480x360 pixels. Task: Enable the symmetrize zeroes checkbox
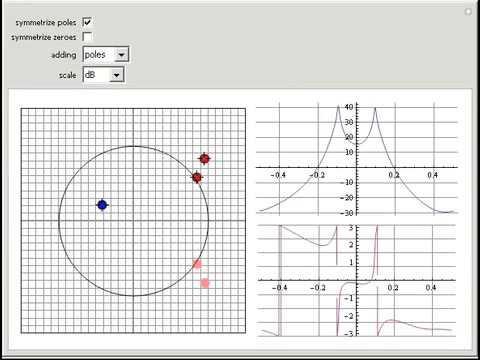(x=87, y=37)
